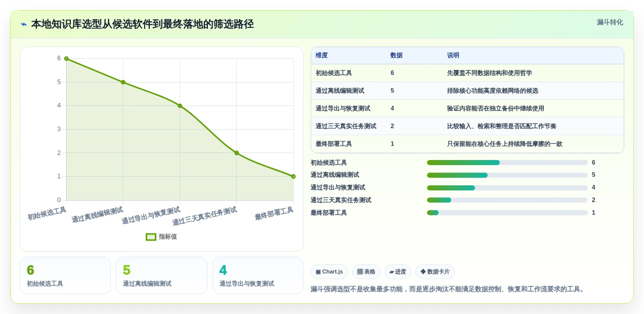
Task: Select table row 初始候选工具
Action: click(467, 73)
